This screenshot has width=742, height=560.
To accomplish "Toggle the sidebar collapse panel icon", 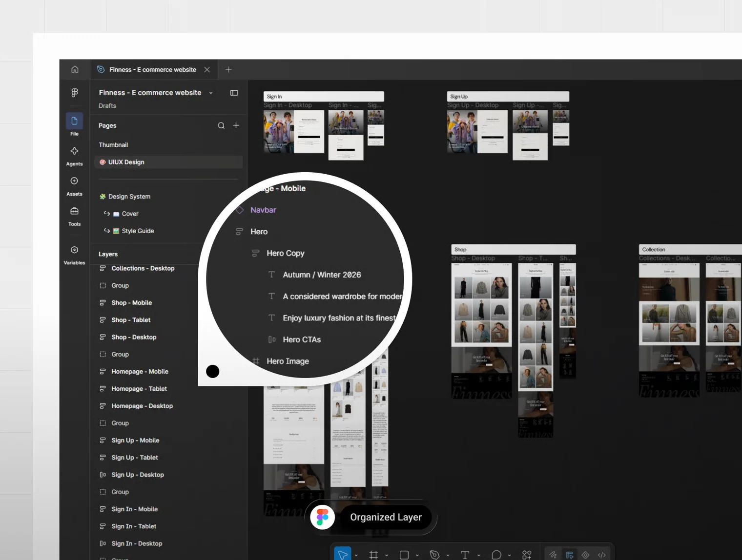I will coord(234,93).
